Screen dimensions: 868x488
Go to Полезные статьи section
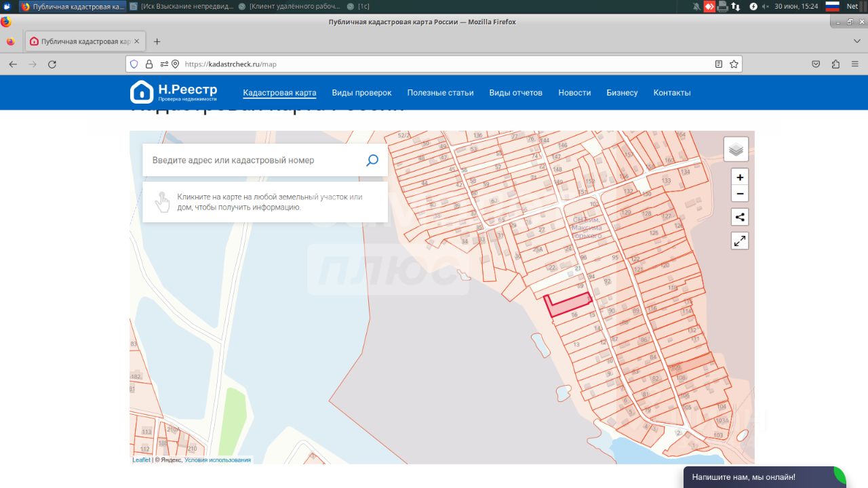tap(440, 93)
